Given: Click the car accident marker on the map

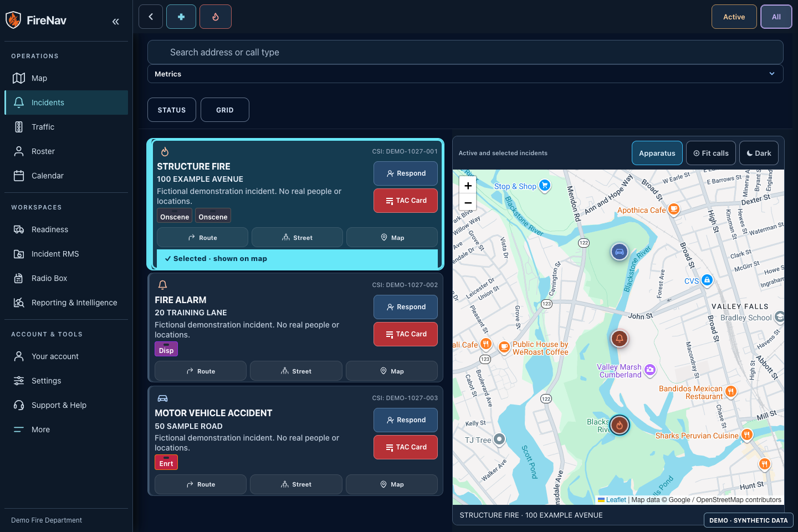Looking at the screenshot, I should point(620,252).
